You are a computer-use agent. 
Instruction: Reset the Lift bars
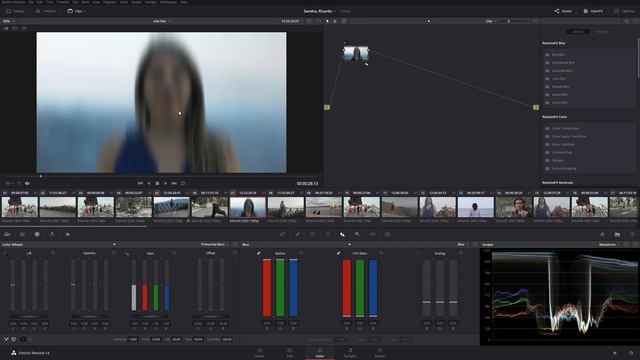tap(53, 253)
